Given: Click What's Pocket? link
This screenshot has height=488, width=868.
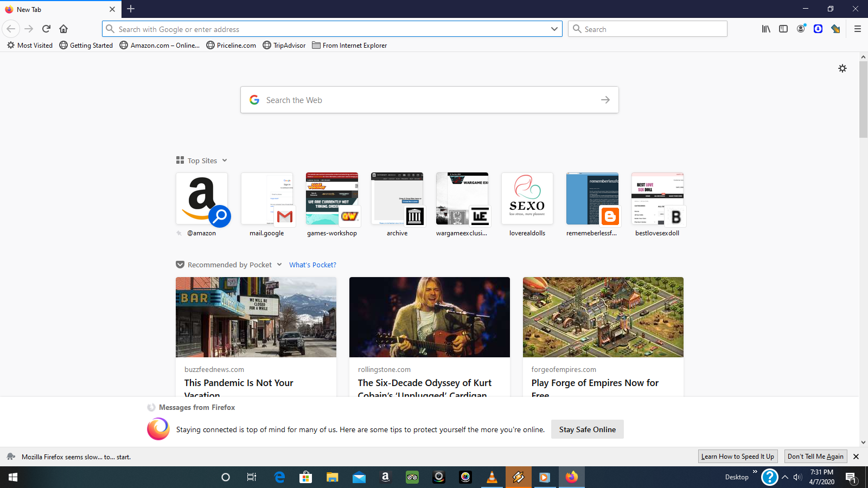Looking at the screenshot, I should [312, 265].
